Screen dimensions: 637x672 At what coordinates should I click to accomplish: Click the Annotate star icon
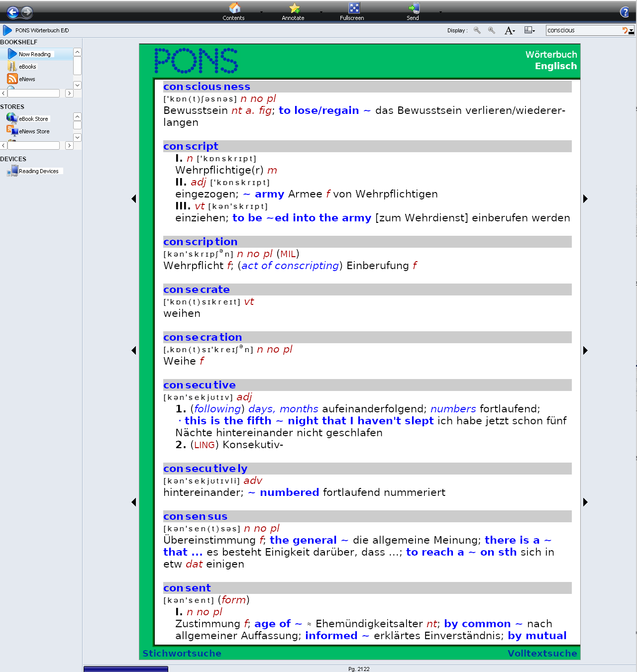click(295, 8)
